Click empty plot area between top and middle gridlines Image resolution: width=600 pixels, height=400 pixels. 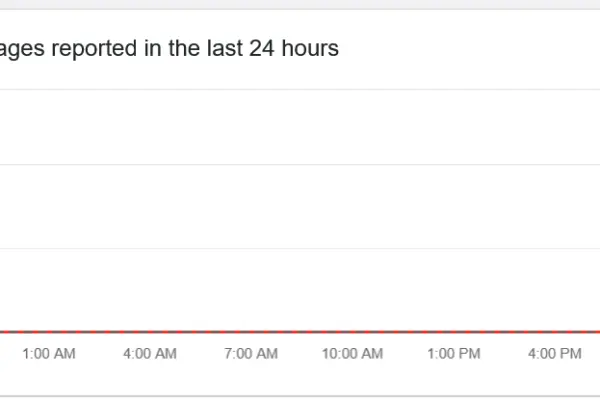pyautogui.click(x=300, y=127)
